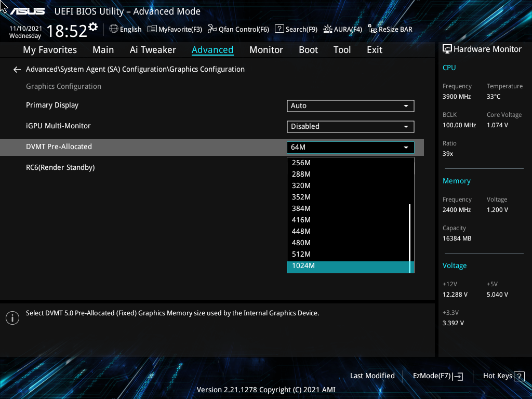The width and height of the screenshot is (532, 399).
Task: Click the Hot Keys button
Action: pos(503,376)
